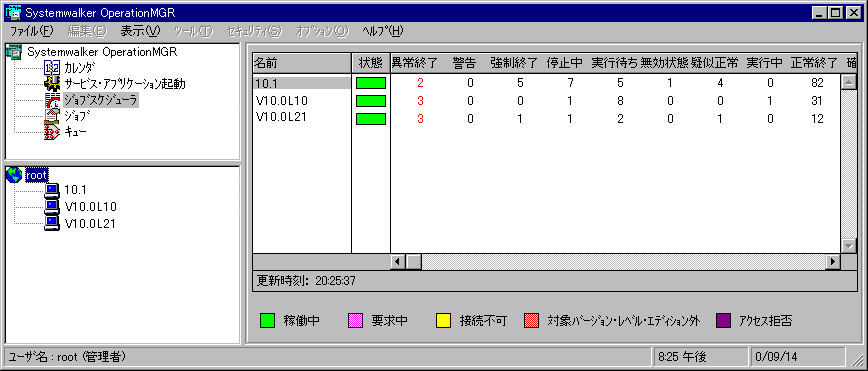Click the application icon in the title bar

coord(13,13)
